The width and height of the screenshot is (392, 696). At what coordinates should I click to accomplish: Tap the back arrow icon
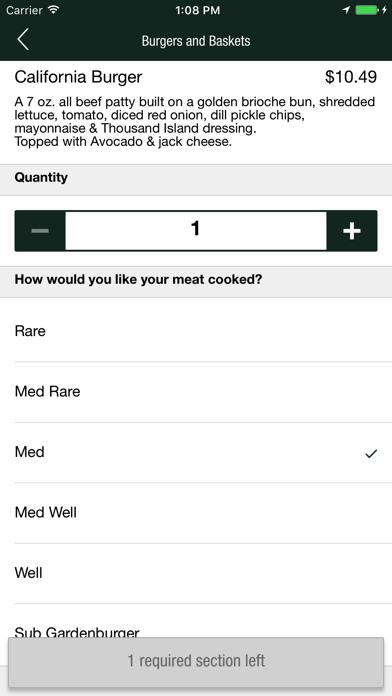tap(23, 40)
